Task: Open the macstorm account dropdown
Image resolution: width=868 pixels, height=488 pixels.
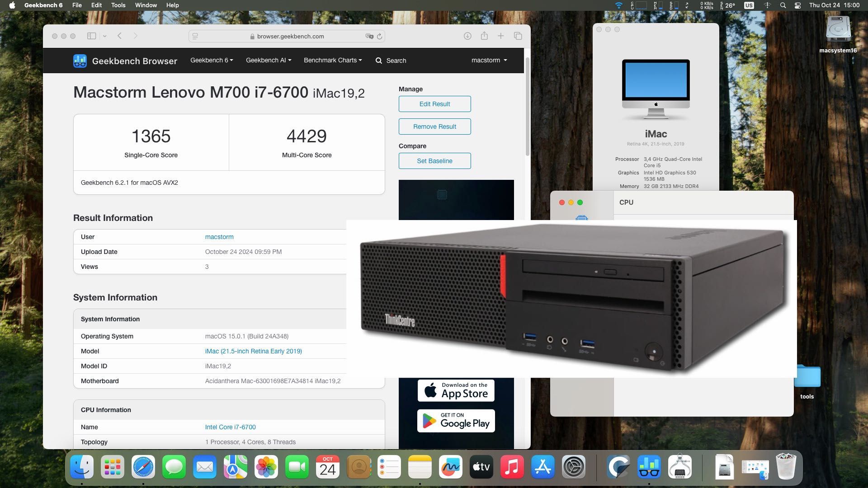Action: tap(489, 60)
